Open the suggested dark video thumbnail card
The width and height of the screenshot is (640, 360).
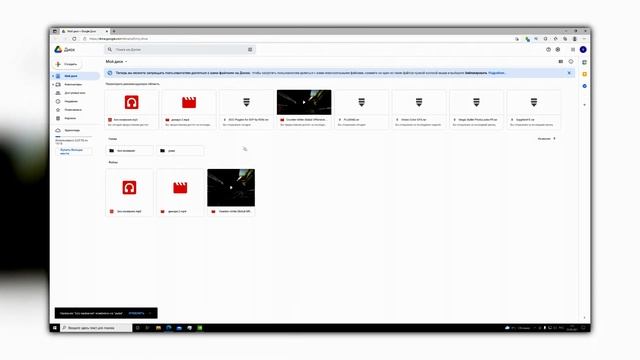click(304, 108)
